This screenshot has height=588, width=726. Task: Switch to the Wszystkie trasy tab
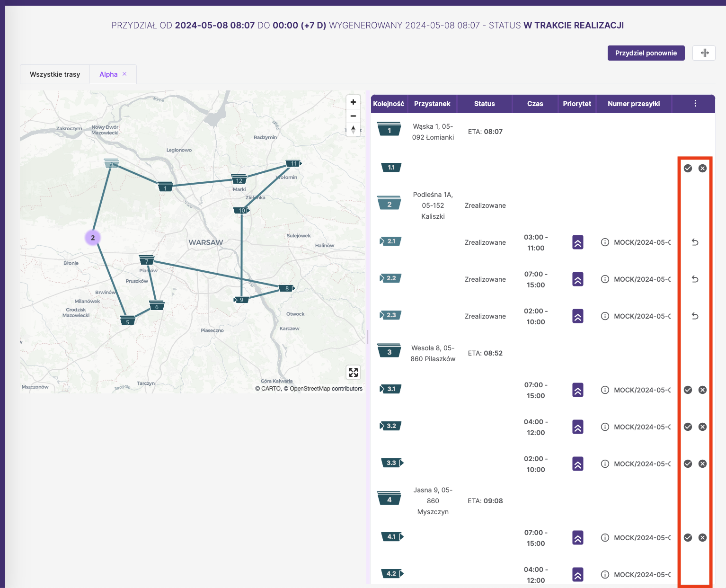(55, 74)
